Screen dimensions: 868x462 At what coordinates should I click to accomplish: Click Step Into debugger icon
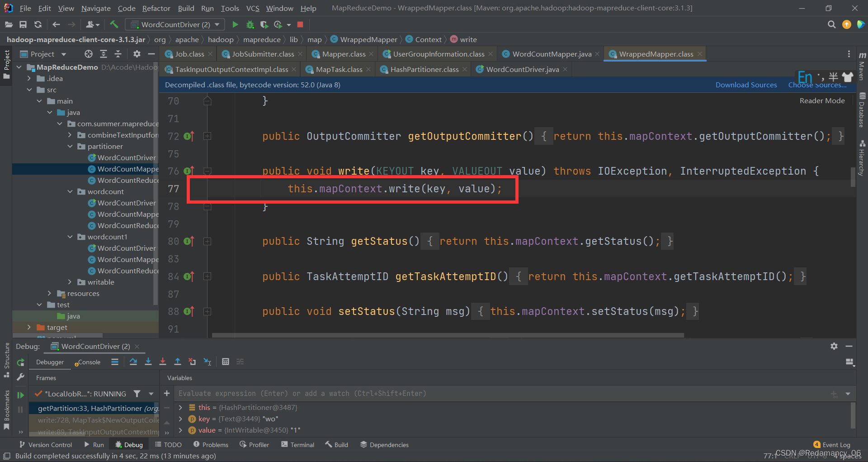pyautogui.click(x=148, y=362)
